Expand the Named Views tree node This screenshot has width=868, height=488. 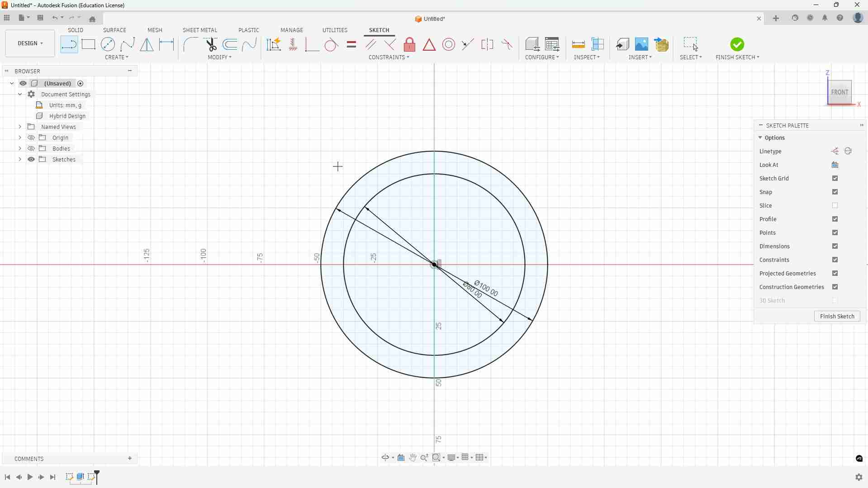pyautogui.click(x=20, y=127)
